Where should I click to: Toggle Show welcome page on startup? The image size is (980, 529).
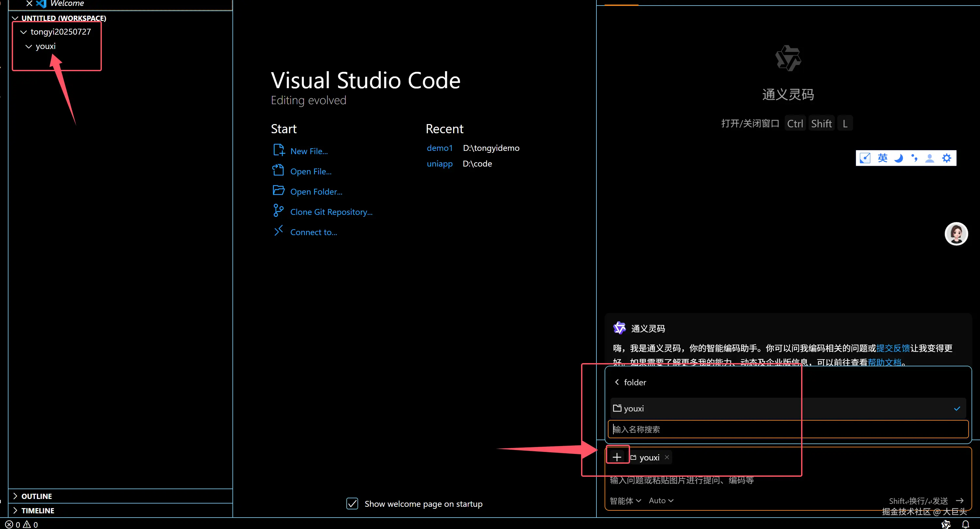point(352,504)
